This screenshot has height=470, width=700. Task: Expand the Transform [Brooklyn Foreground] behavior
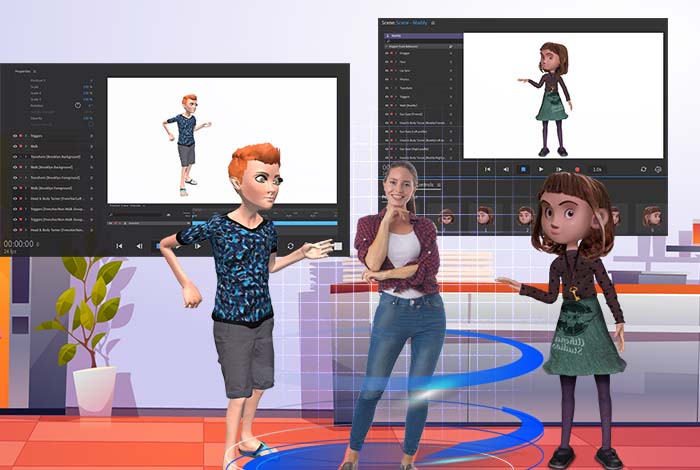pyautogui.click(x=26, y=178)
